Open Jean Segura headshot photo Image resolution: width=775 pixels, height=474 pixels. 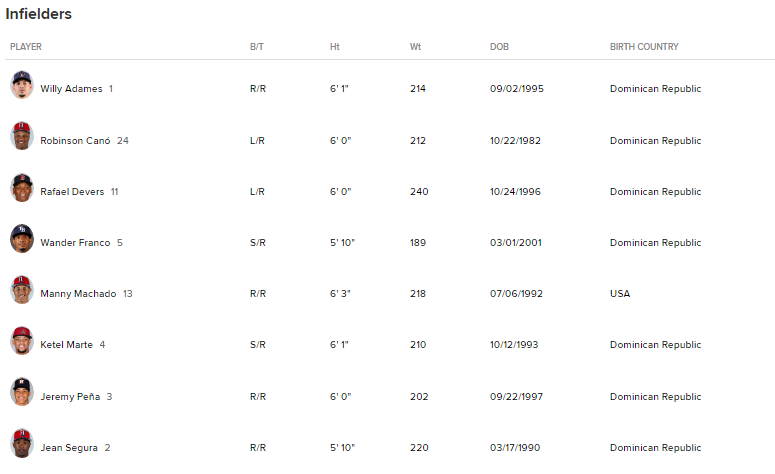point(22,443)
